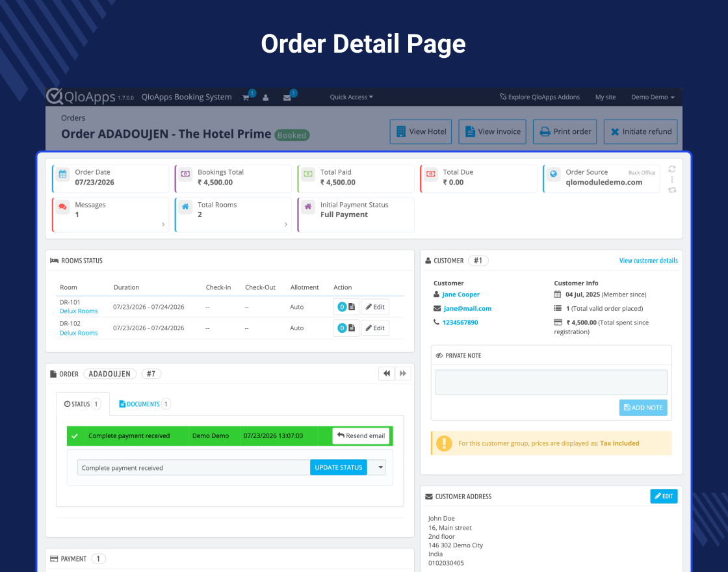Click the refresh icon beside Order Source
Screen dimensions: 728x572
(672, 169)
